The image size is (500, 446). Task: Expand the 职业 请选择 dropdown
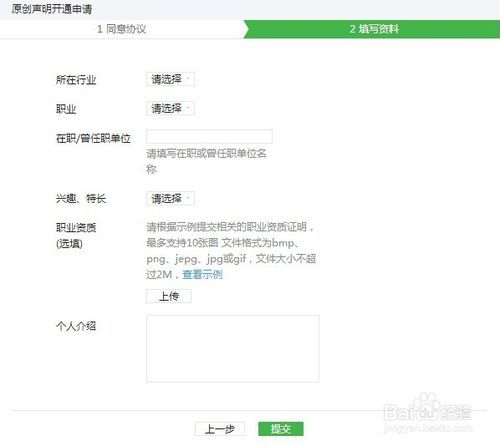pos(170,108)
